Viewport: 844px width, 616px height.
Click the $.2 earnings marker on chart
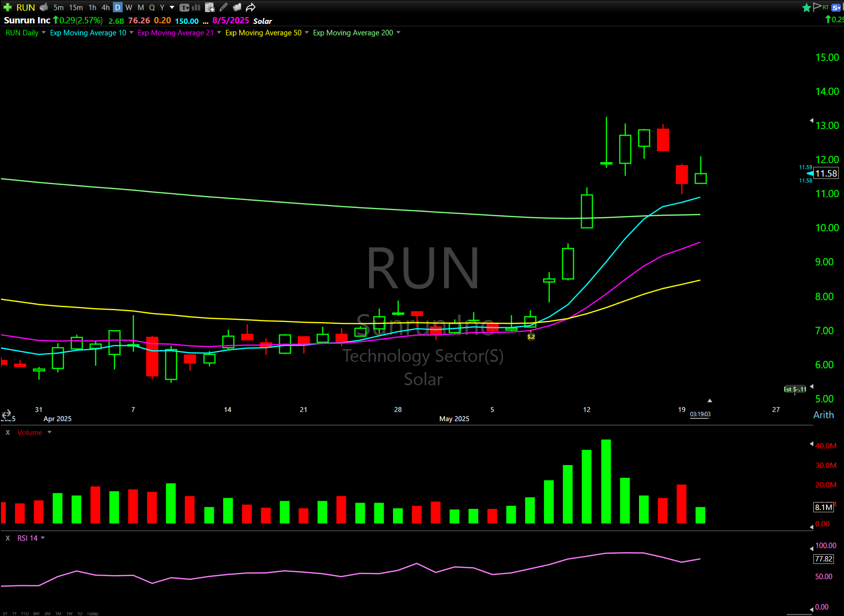pos(531,336)
